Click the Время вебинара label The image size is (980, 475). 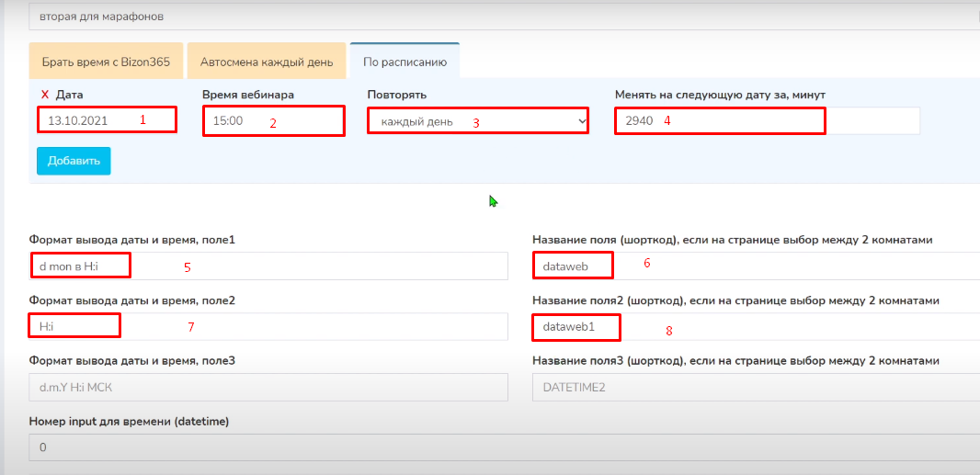tap(248, 95)
